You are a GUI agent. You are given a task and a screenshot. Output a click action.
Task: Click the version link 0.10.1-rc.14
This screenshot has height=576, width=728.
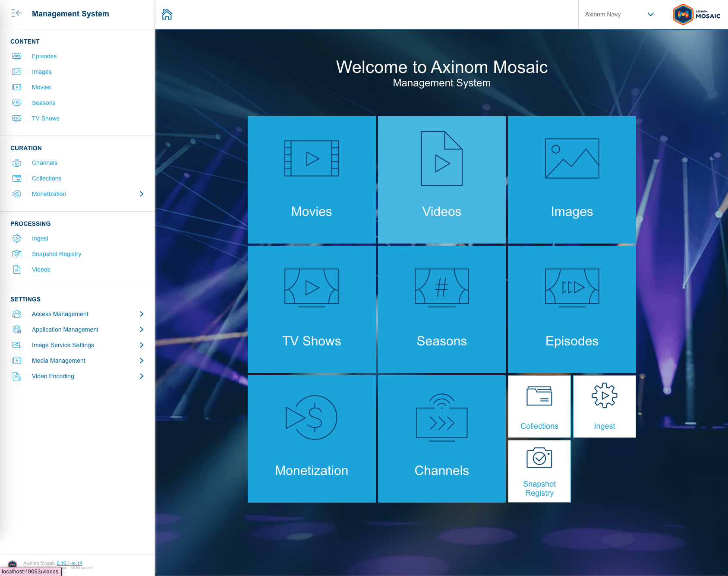pyautogui.click(x=69, y=563)
